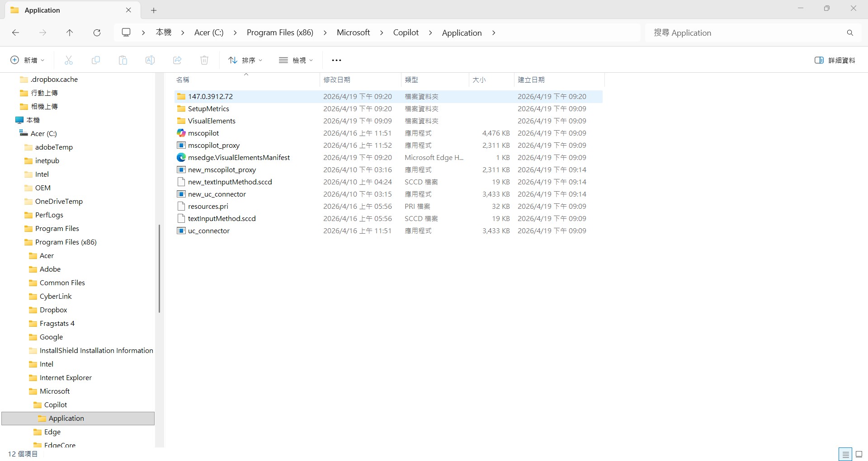Select CyberLink folder in navigation tree
The width and height of the screenshot is (868, 461).
pos(56,296)
